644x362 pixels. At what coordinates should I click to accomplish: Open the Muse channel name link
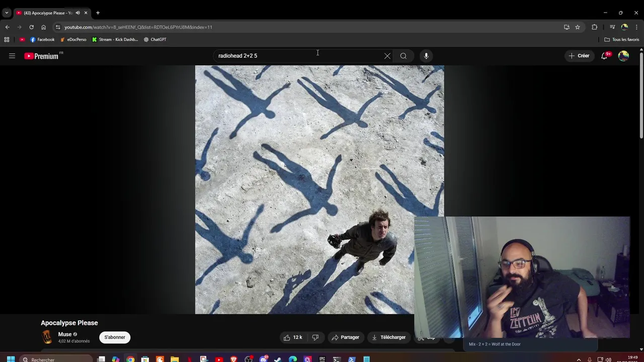point(64,334)
